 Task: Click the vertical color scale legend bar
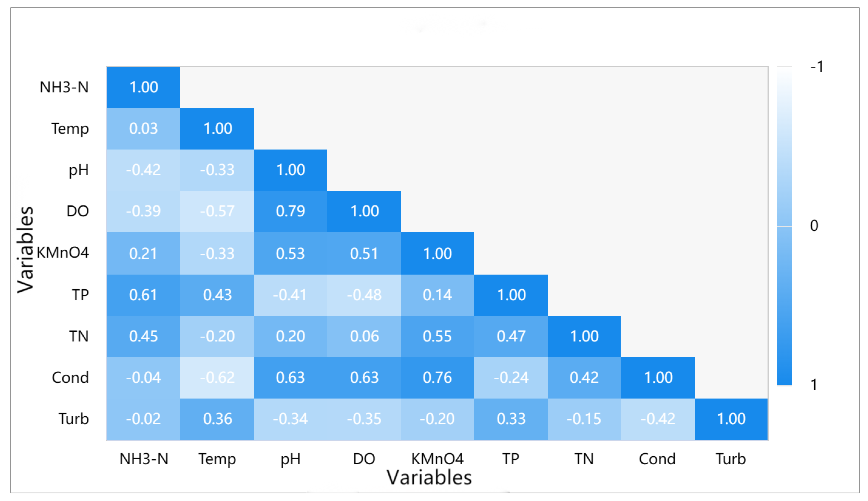(784, 226)
